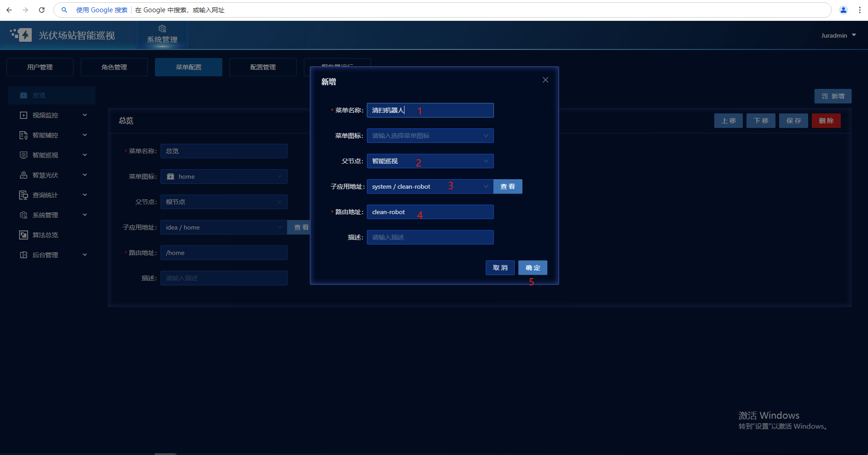
Task: Click background 描述 input field
Action: tap(224, 278)
